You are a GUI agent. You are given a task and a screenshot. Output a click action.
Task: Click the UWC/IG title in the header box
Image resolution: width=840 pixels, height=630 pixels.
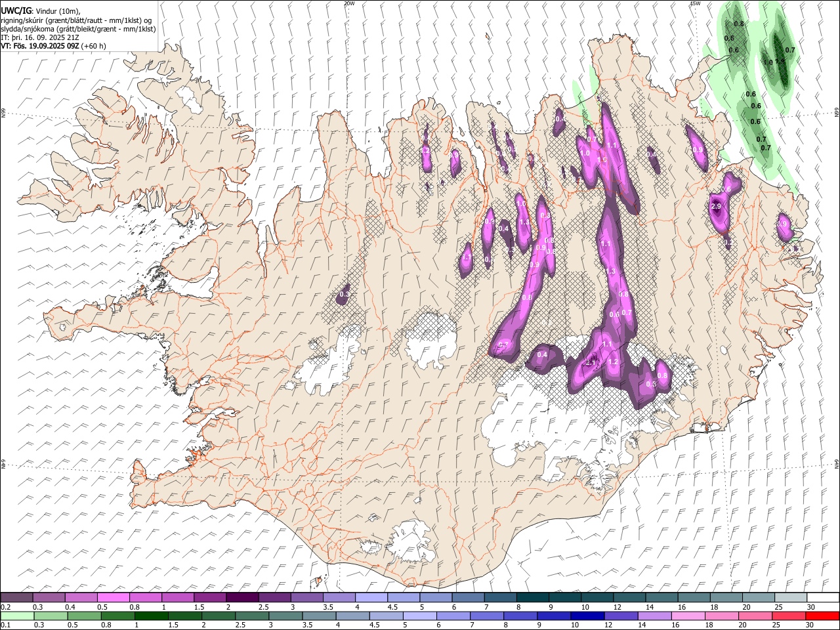(16, 11)
